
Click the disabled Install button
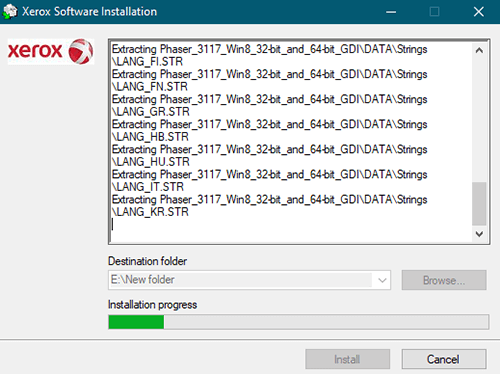click(x=347, y=359)
